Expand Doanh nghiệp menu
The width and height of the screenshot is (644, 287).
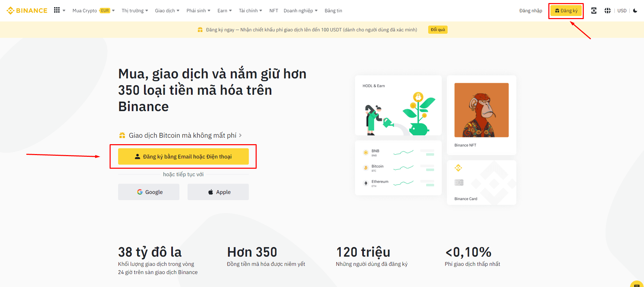[x=301, y=11]
